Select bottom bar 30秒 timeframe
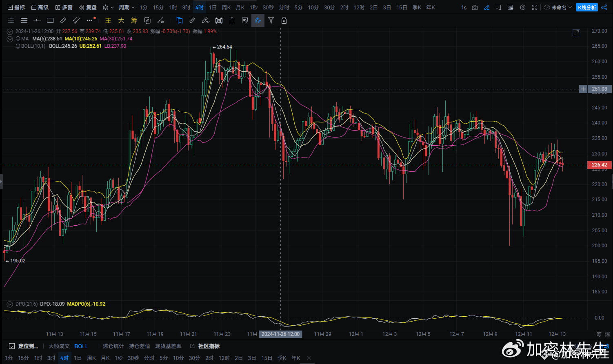This screenshot has height=364, width=613. point(133,358)
